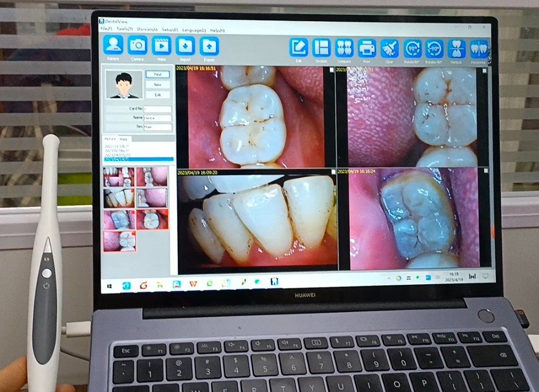Open the Tools menu
The height and width of the screenshot is (392, 539).
[x=125, y=29]
